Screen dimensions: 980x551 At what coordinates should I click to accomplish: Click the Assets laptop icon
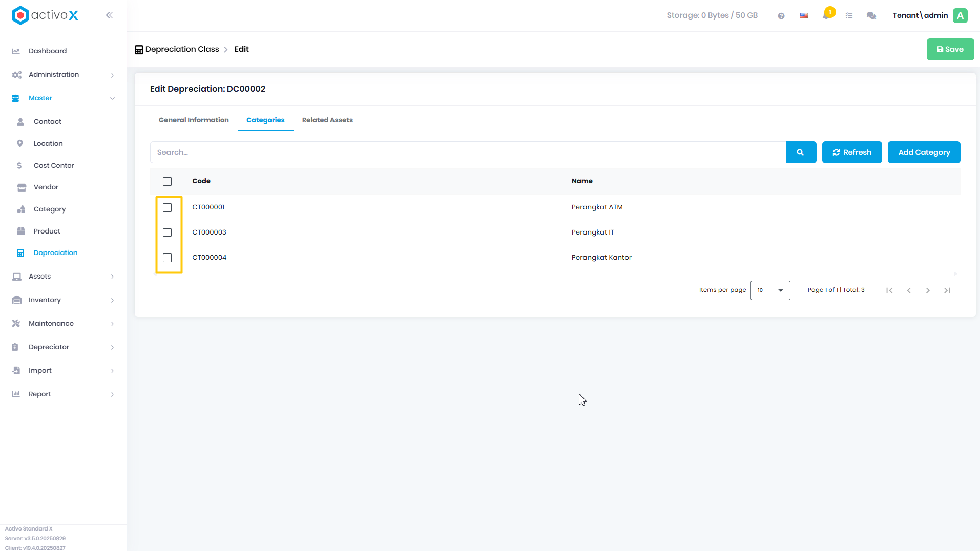[x=17, y=277]
